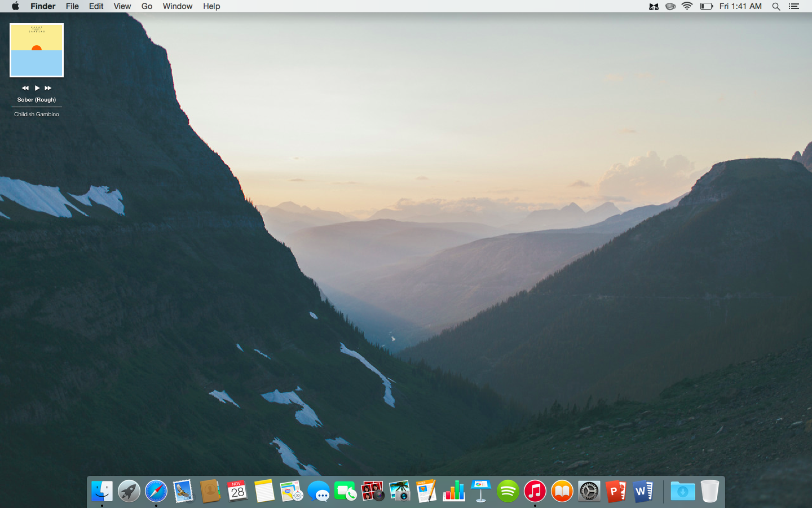Click the Fri 1:41 AM clock

(740, 6)
